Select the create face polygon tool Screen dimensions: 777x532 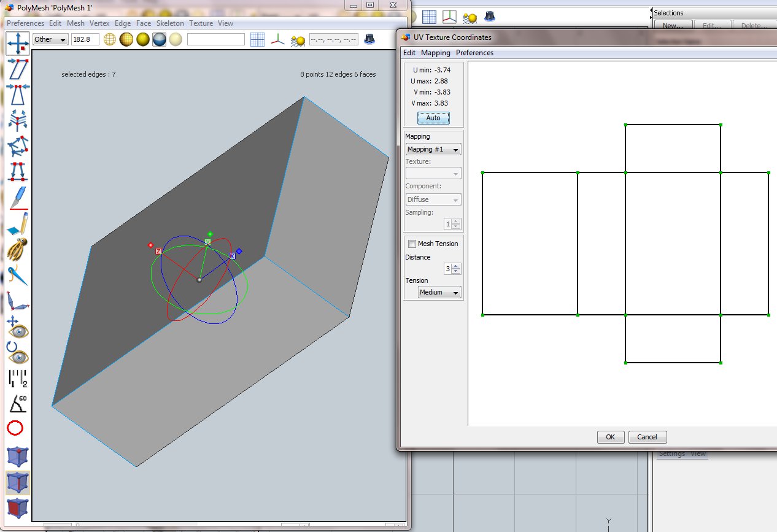point(18,146)
